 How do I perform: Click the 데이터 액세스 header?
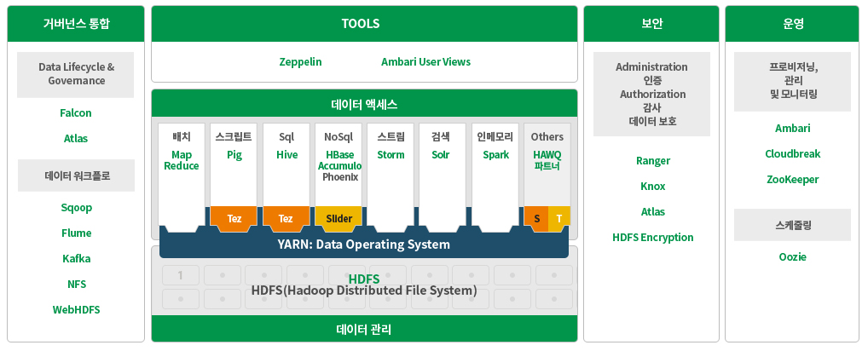364,105
